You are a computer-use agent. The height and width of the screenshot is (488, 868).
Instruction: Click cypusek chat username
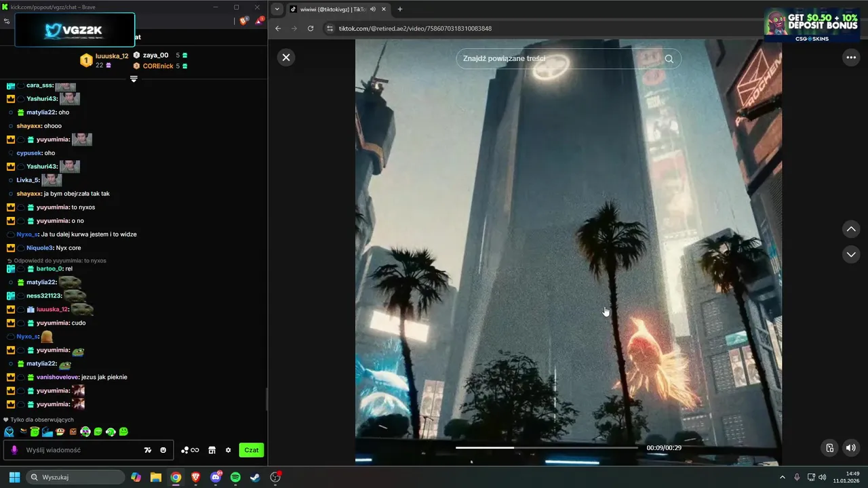pyautogui.click(x=29, y=153)
